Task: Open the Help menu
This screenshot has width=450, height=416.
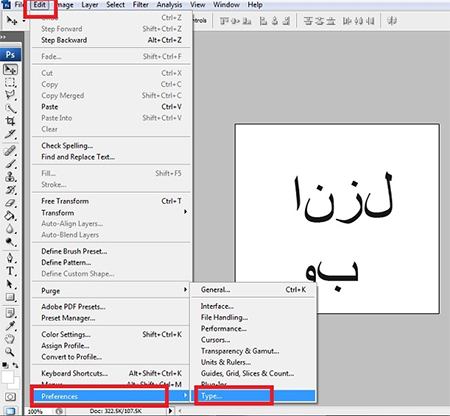Action: coord(255,5)
